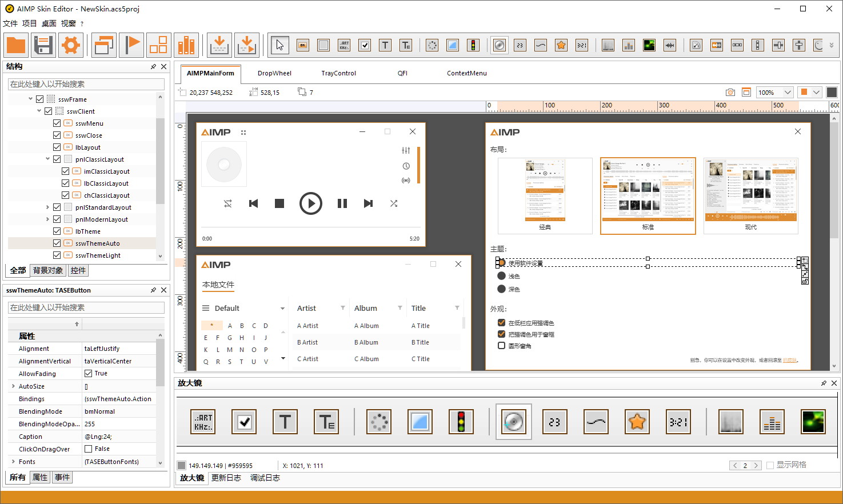Viewport: 843px width, 504px height.
Task: Expand the Fonts property
Action: [13, 462]
